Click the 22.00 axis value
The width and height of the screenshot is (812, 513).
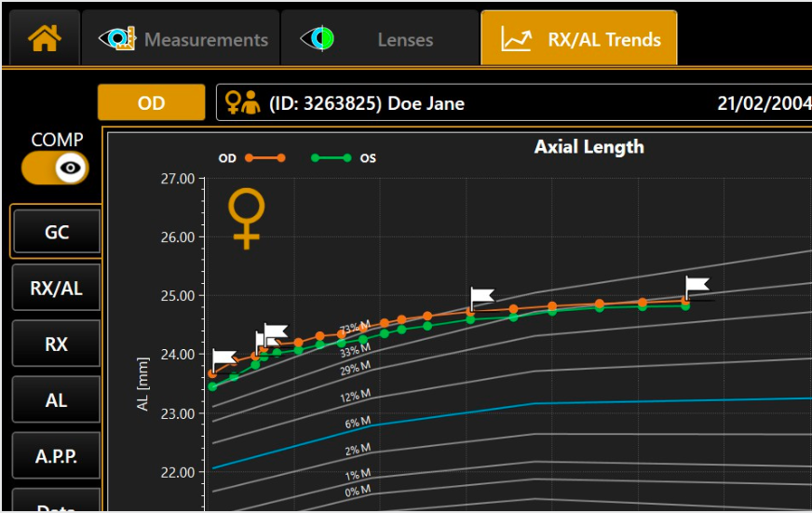pyautogui.click(x=178, y=473)
